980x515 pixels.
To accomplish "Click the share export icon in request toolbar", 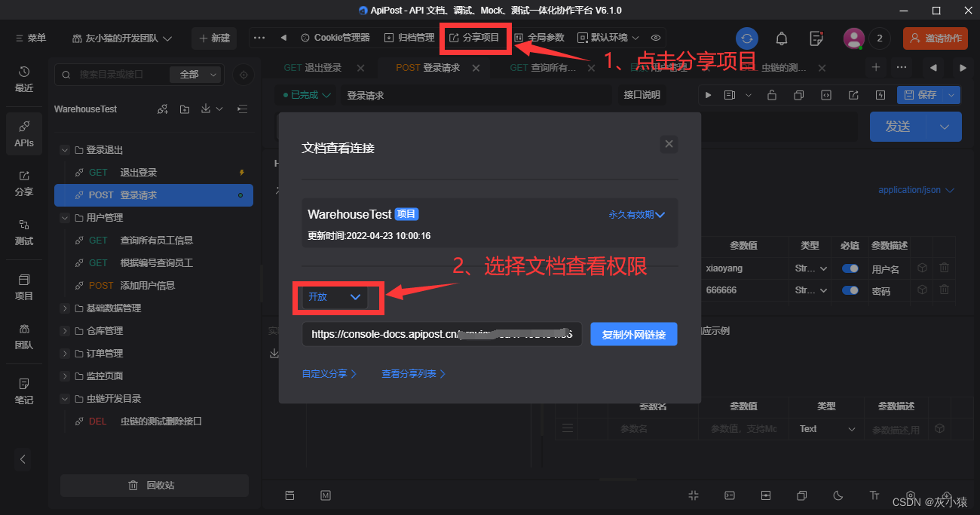I will point(853,95).
